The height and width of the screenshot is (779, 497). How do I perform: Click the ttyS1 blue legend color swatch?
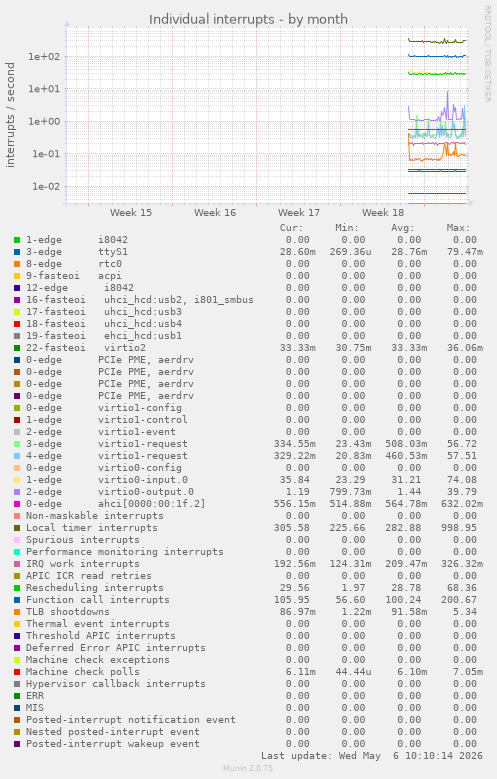click(17, 252)
